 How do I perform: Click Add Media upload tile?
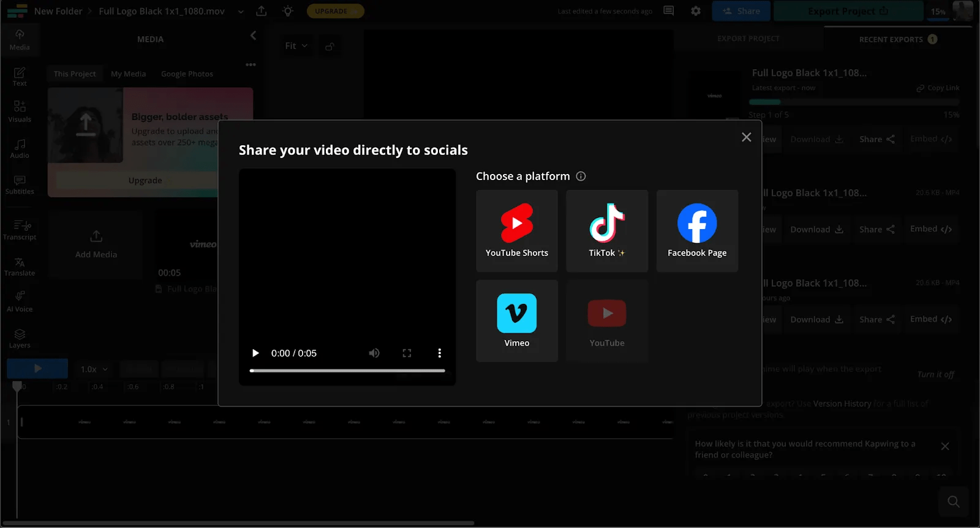(x=96, y=244)
